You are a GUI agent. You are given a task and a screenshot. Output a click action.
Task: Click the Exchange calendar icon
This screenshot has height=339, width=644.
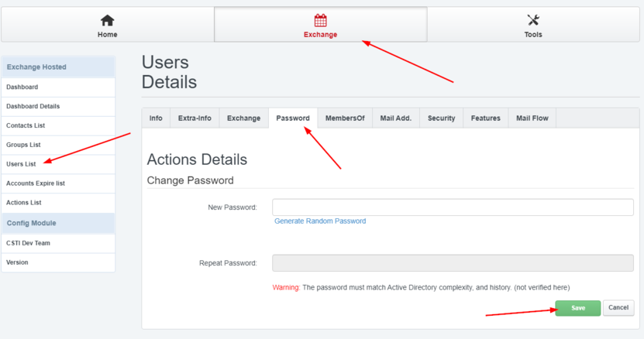[x=320, y=20]
